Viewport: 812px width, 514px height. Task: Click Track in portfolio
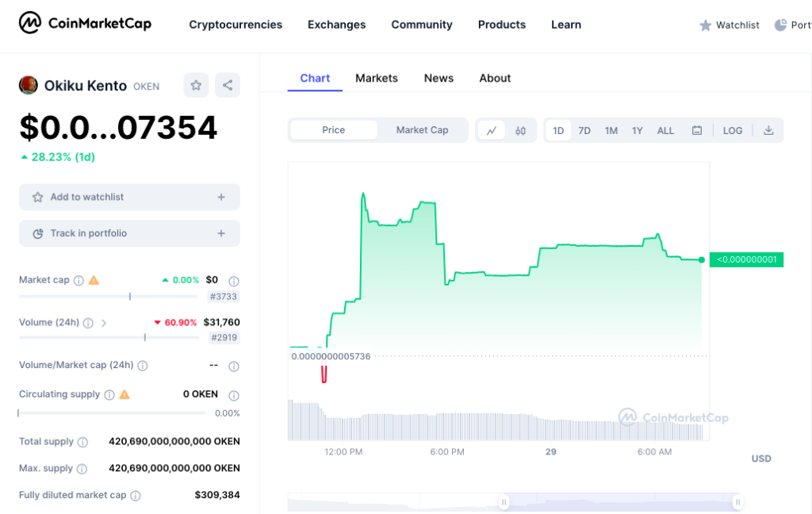(129, 232)
